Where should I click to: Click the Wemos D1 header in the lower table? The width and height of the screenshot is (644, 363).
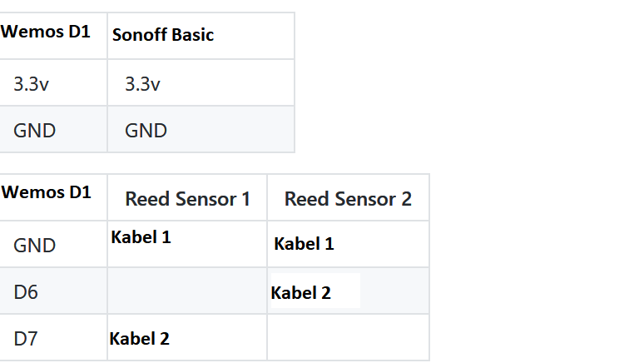pos(47,192)
